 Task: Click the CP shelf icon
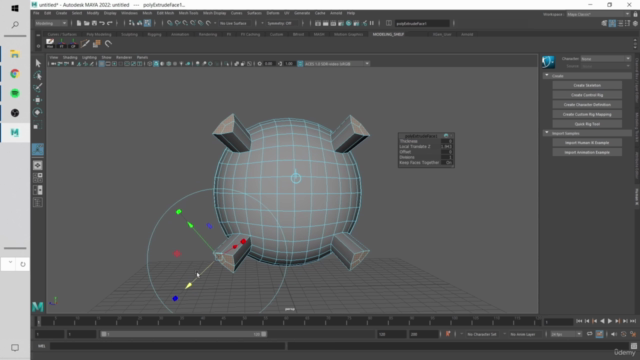tap(73, 43)
